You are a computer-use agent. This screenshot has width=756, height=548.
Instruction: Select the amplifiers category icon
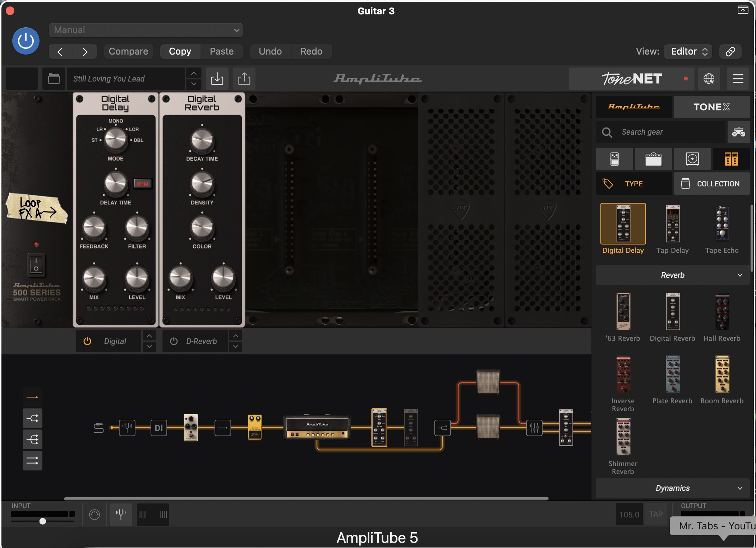click(x=653, y=159)
